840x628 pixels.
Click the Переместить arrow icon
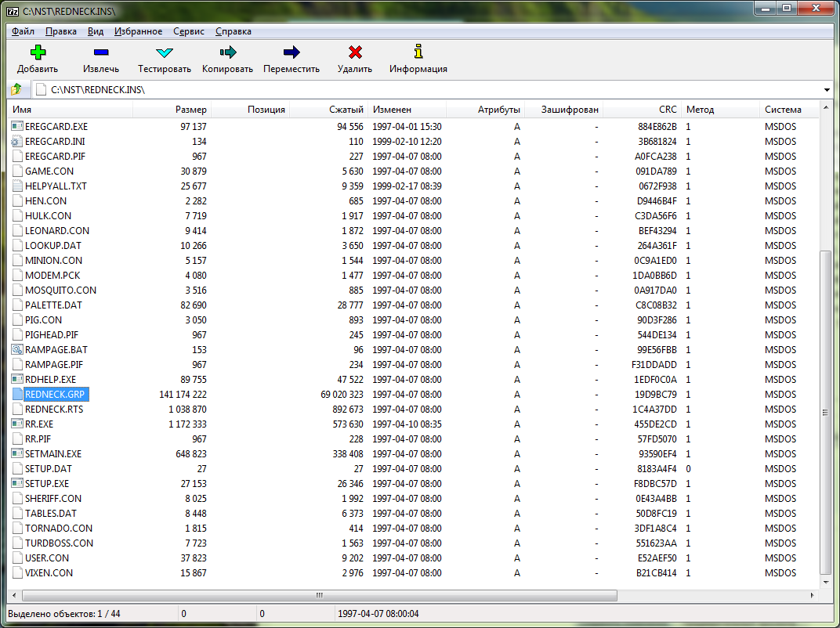(291, 52)
